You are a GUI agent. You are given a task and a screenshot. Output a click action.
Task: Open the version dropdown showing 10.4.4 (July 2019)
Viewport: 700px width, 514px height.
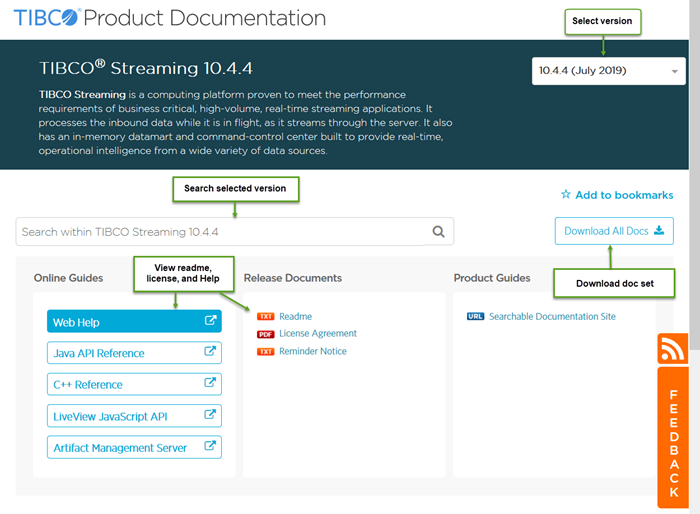608,71
